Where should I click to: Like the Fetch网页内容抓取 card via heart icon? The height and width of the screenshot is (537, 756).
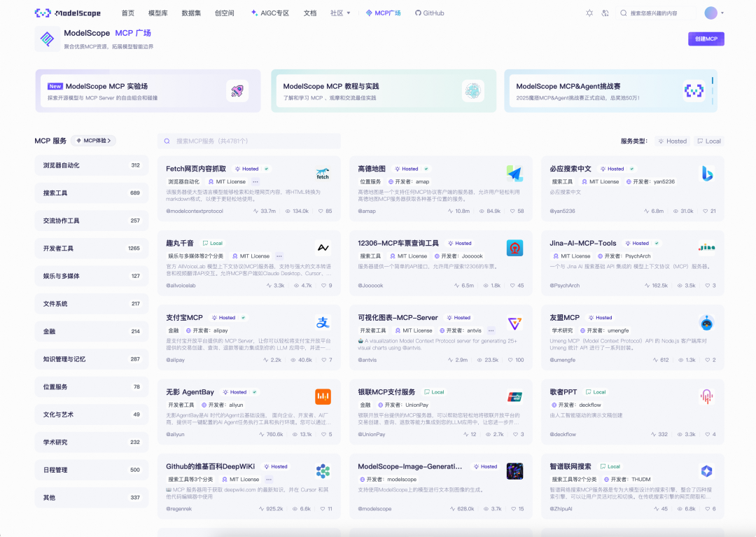click(321, 211)
